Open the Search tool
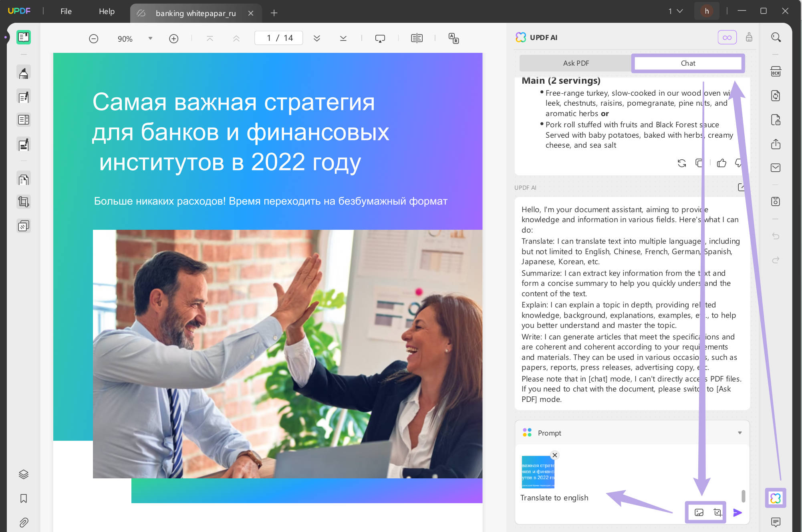Screen dimensions: 802x532 (x=776, y=37)
